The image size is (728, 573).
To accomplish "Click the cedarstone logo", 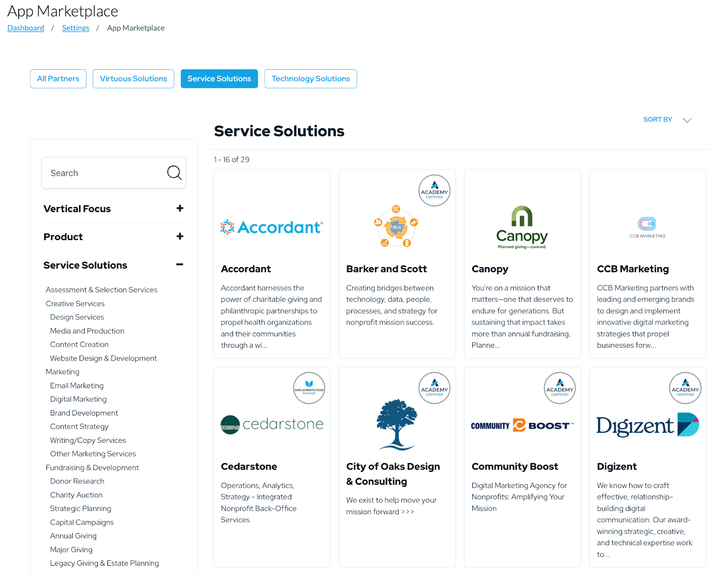I will tap(272, 424).
